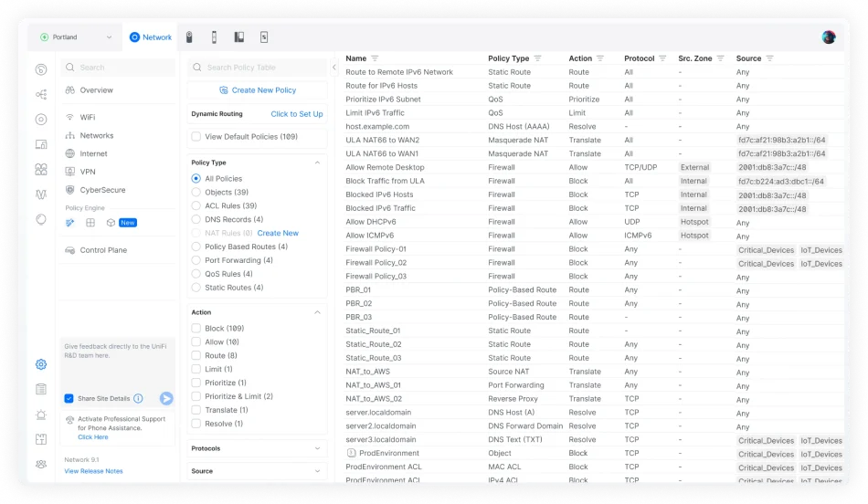
Task: Open the insights globe icon in rail
Action: coord(41,220)
